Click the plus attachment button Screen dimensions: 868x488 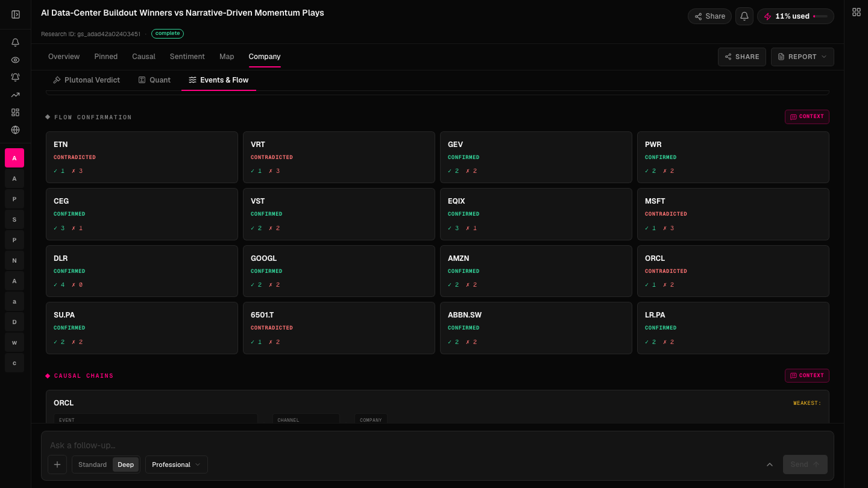click(x=57, y=465)
